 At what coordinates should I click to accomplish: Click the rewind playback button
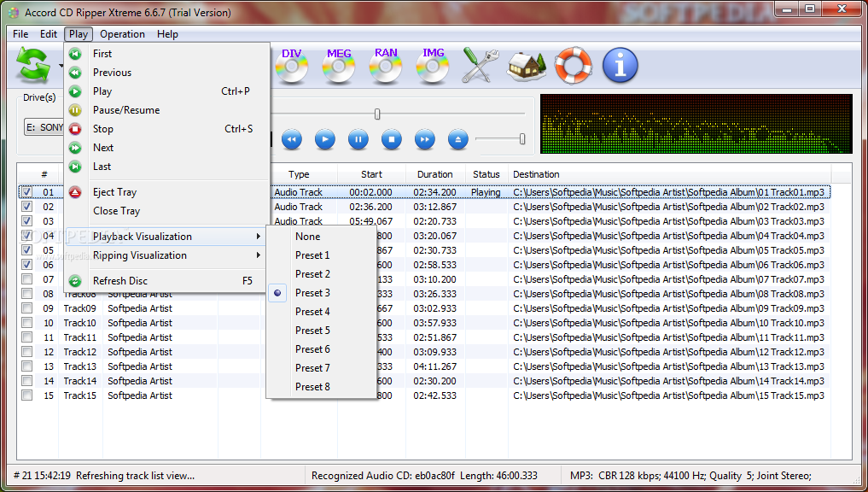[x=292, y=139]
